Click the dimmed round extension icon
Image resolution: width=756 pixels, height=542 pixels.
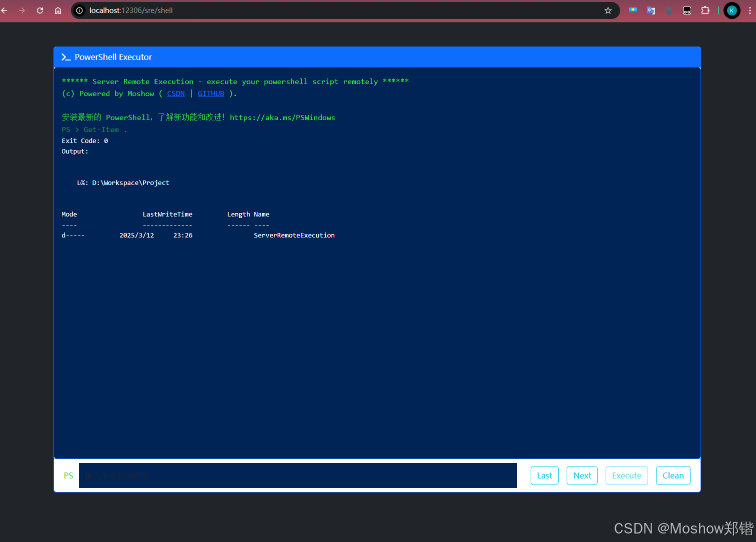tap(669, 10)
